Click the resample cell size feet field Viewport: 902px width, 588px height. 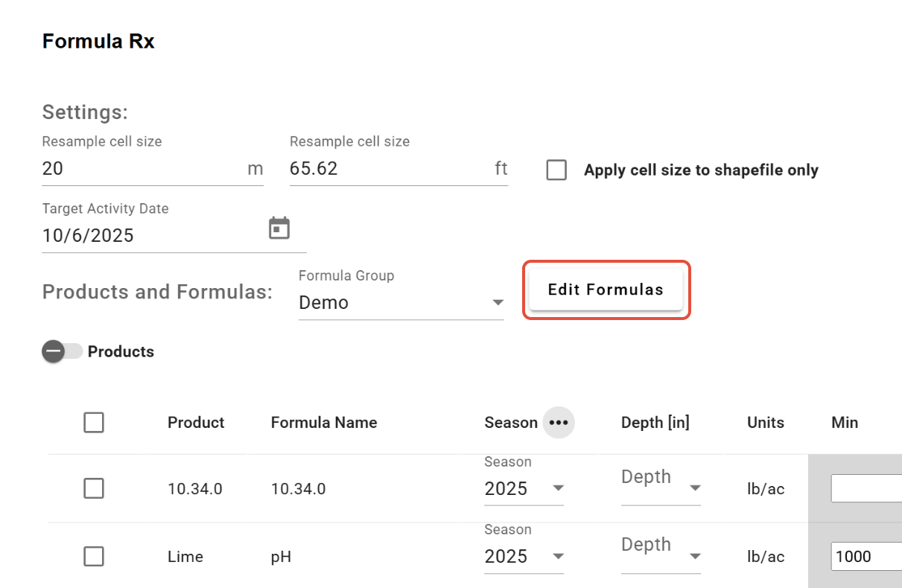click(x=389, y=169)
